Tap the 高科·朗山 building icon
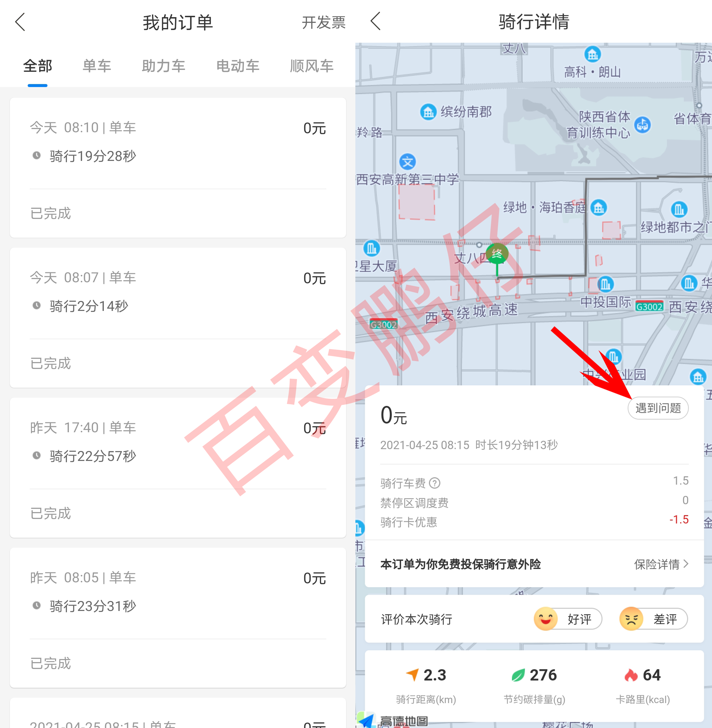712x728 pixels. [593, 55]
